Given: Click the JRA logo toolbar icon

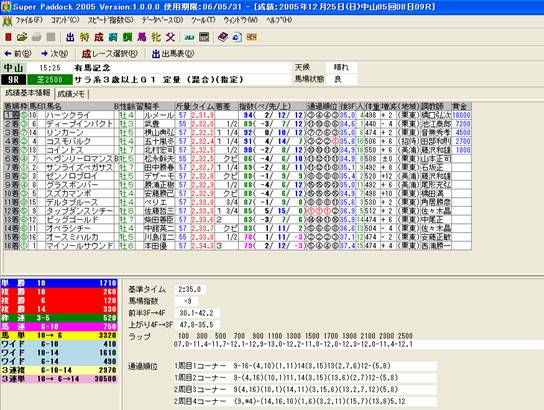Looking at the screenshot, I should [189, 37].
